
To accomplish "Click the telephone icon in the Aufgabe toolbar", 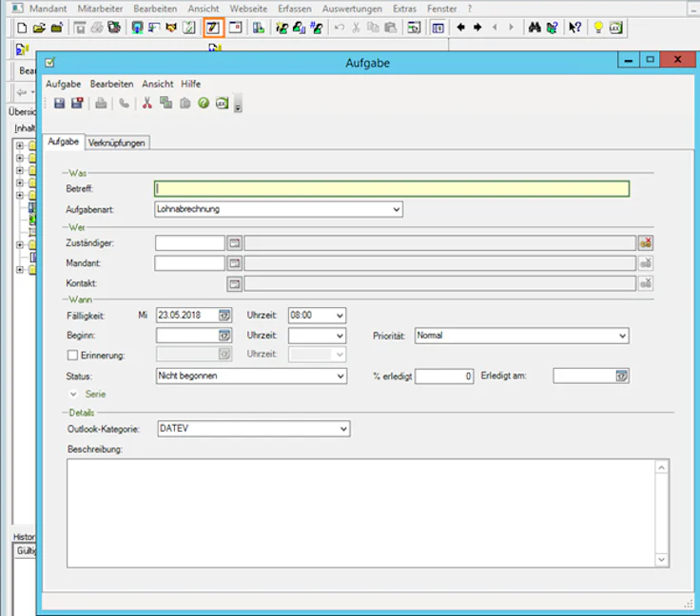I will [x=124, y=104].
